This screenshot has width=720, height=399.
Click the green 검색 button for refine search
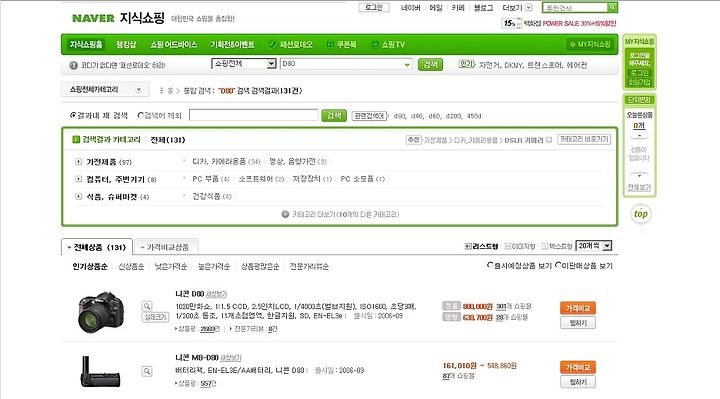[x=334, y=115]
